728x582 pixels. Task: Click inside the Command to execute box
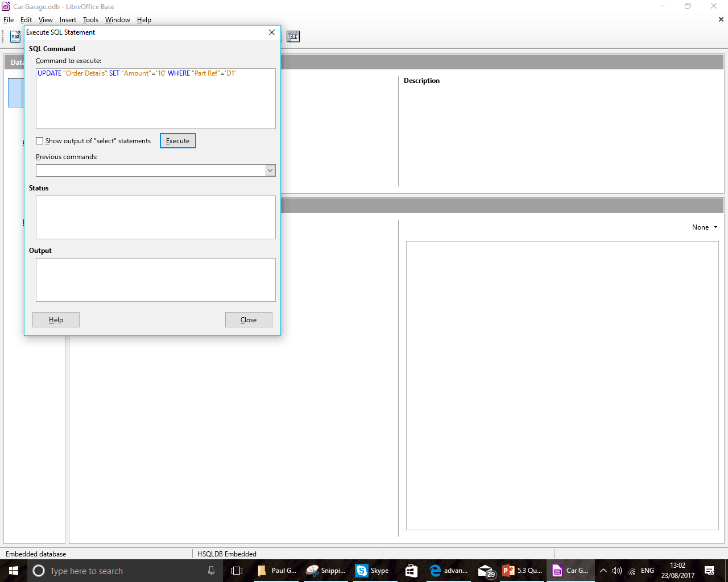click(156, 98)
